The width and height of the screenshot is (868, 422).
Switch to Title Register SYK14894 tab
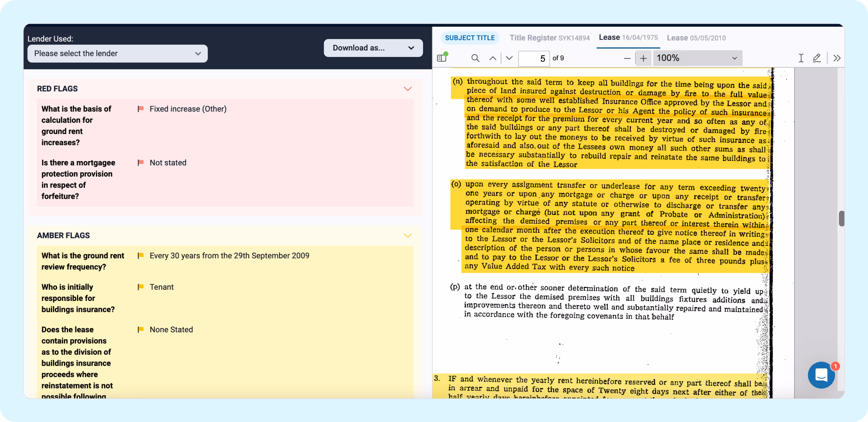[x=549, y=38]
